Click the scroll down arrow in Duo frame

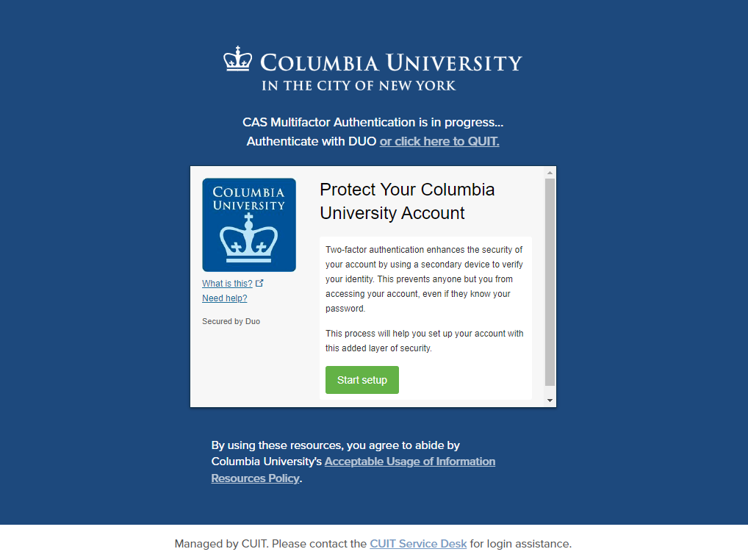[550, 401]
